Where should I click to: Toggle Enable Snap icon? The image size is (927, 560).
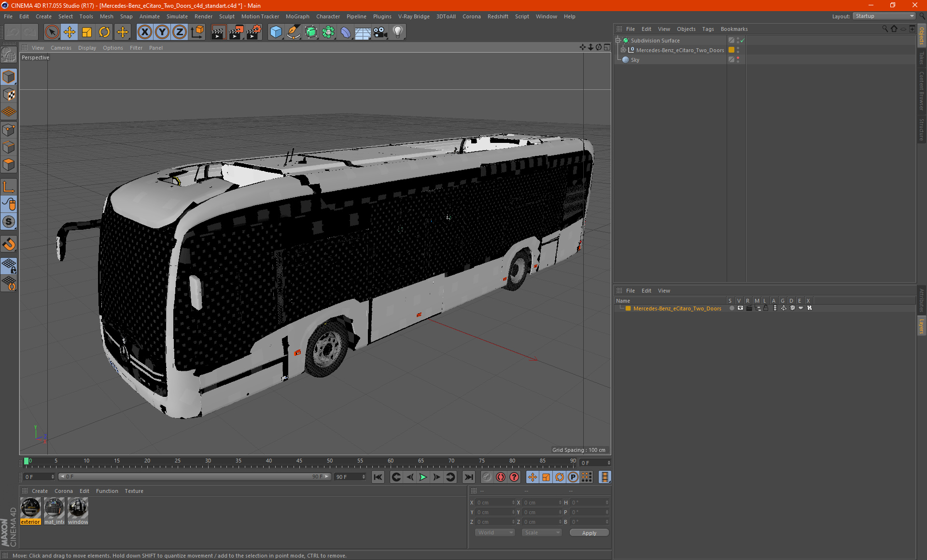(9, 244)
